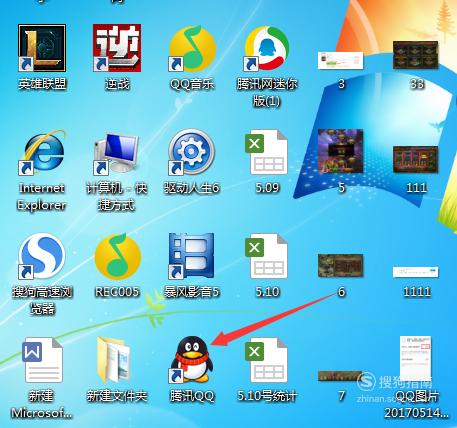Select the image file named 5
The height and width of the screenshot is (428, 457).
(340, 151)
